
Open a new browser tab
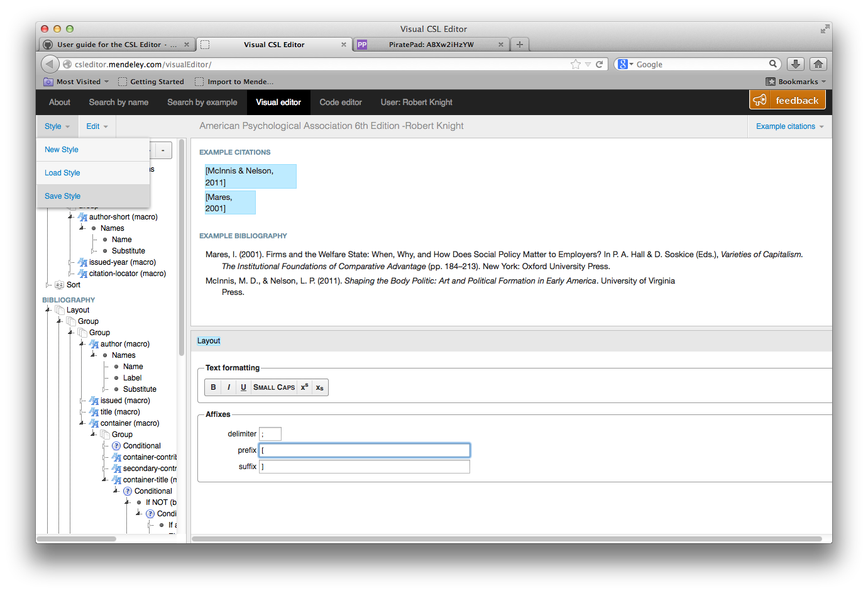tap(520, 45)
